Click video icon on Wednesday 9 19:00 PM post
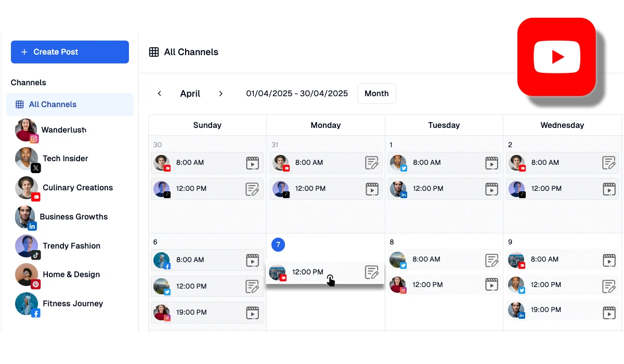Screen dimensions: 624x364 click(x=609, y=313)
